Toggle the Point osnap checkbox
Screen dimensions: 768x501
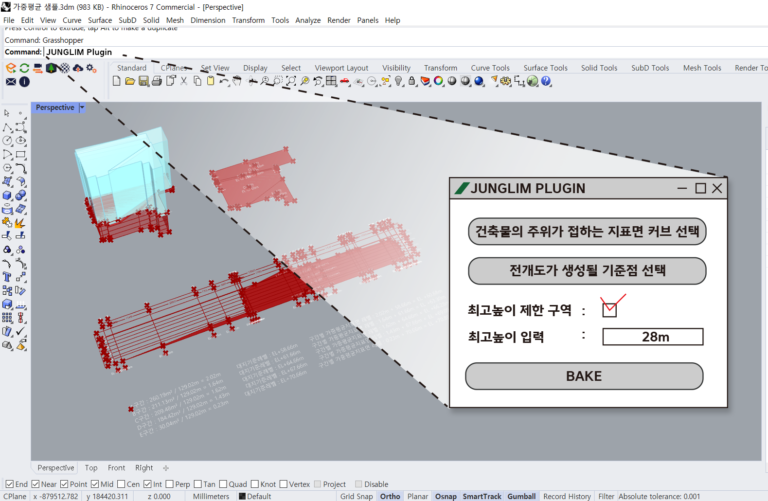click(x=64, y=484)
